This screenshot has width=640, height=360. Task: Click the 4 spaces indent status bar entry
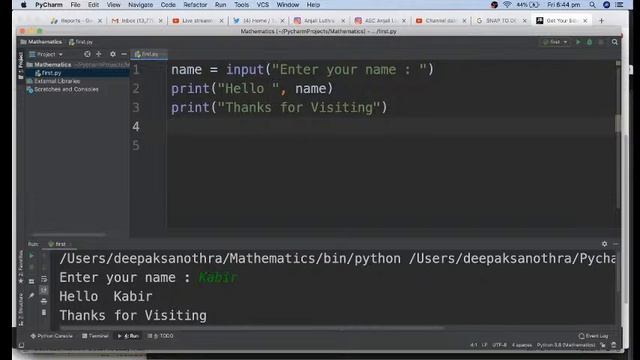pyautogui.click(x=522, y=345)
